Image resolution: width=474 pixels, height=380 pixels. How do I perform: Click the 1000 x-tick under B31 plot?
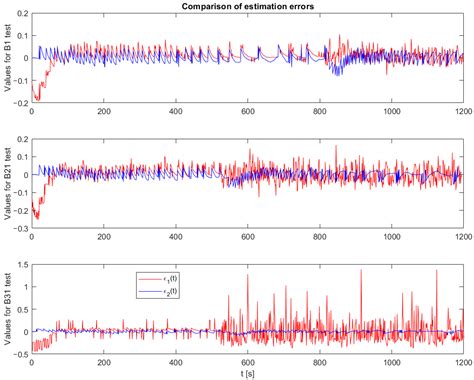pos(391,362)
